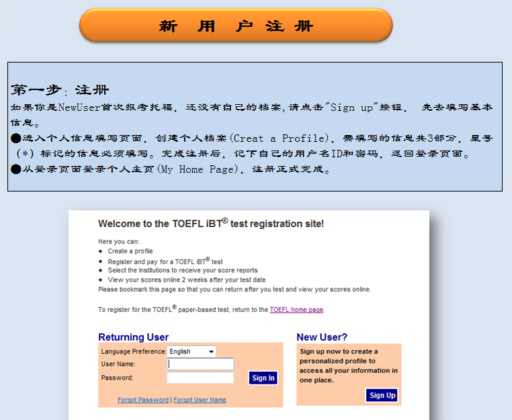
Task: Open the Forgot Password link
Action: (143, 400)
